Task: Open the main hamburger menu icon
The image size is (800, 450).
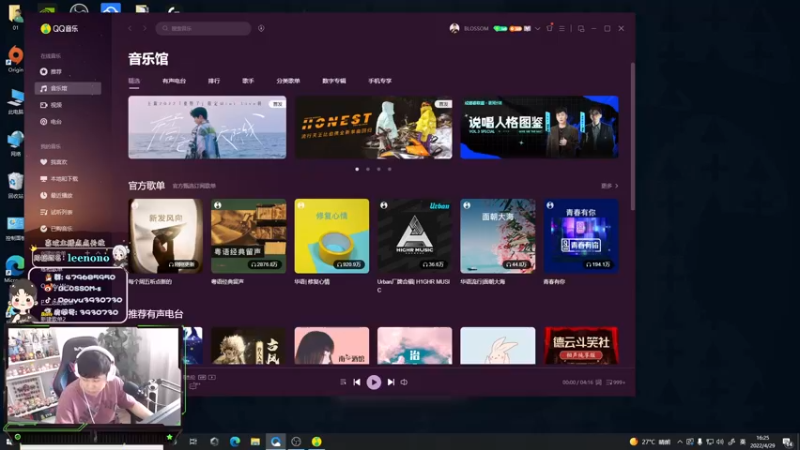Action: (x=562, y=29)
